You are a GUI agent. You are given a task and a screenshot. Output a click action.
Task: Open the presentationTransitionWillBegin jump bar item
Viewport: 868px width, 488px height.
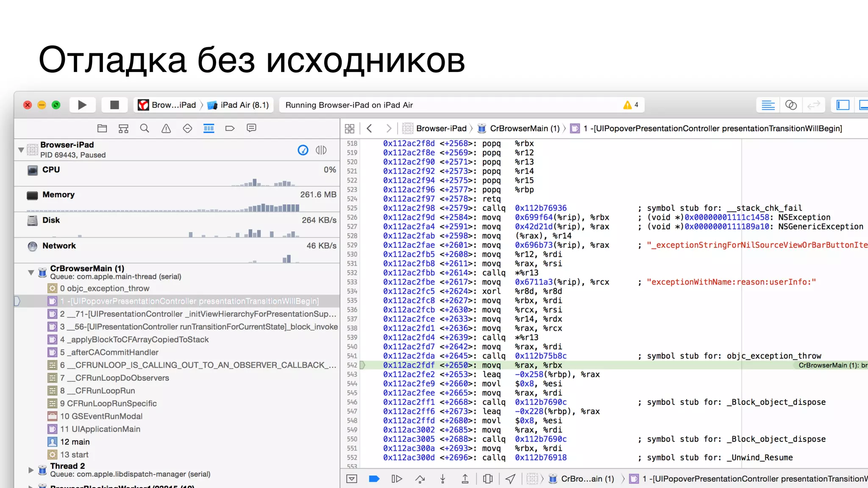tap(707, 128)
